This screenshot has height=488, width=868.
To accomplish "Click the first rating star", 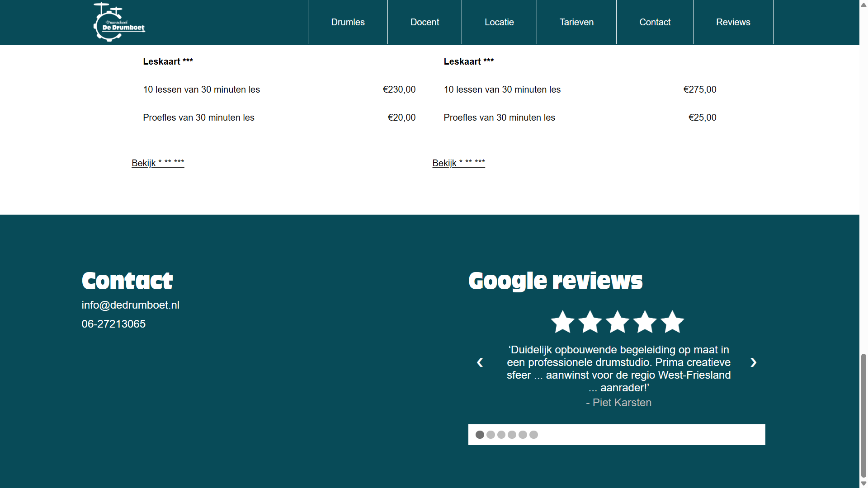I will (562, 322).
